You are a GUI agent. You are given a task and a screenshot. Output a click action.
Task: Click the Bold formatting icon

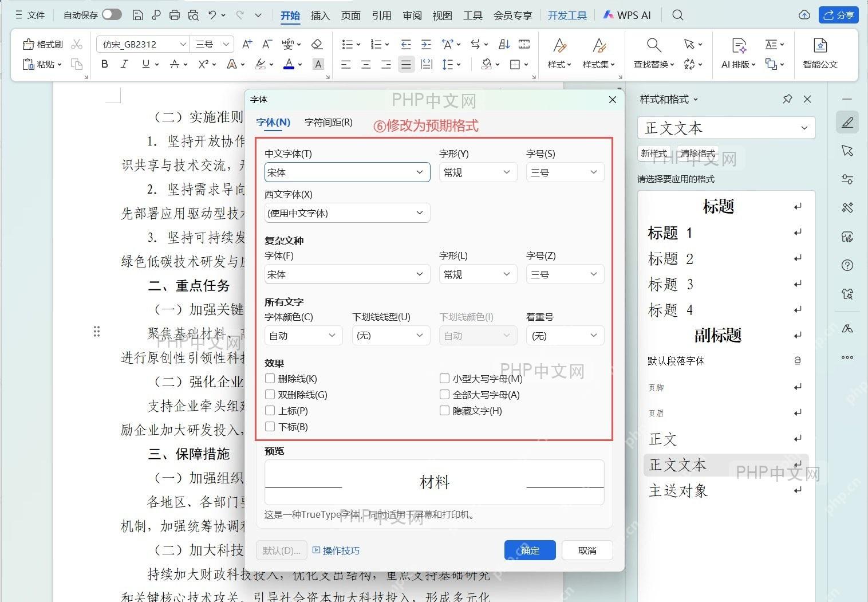pyautogui.click(x=104, y=64)
